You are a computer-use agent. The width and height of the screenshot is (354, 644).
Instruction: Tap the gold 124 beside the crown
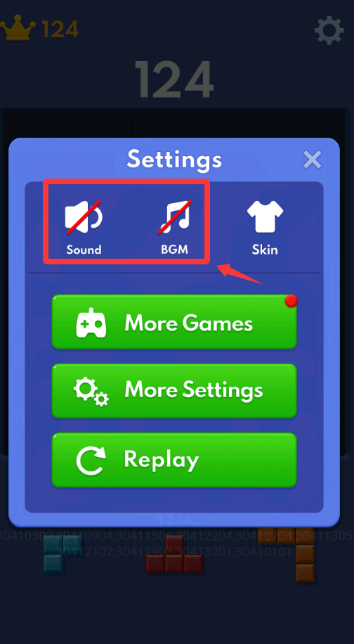click(x=60, y=29)
